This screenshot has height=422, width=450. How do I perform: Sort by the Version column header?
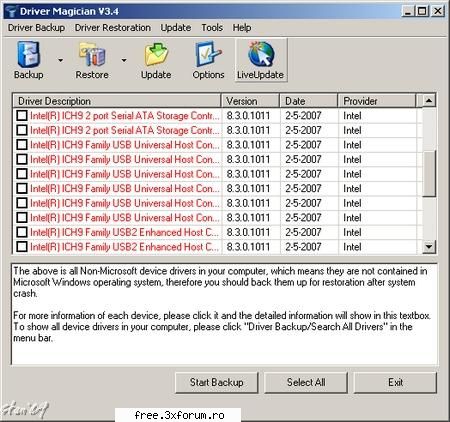[x=250, y=101]
